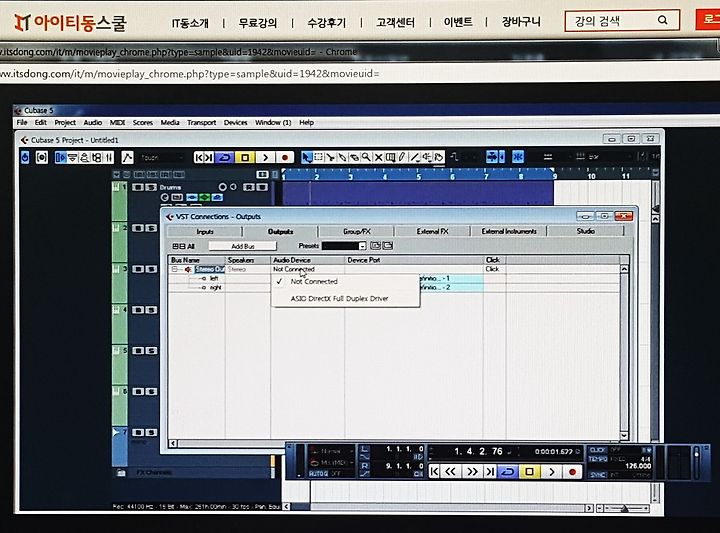Select the Play speaker tool
720x533 pixels.
[x=427, y=157]
